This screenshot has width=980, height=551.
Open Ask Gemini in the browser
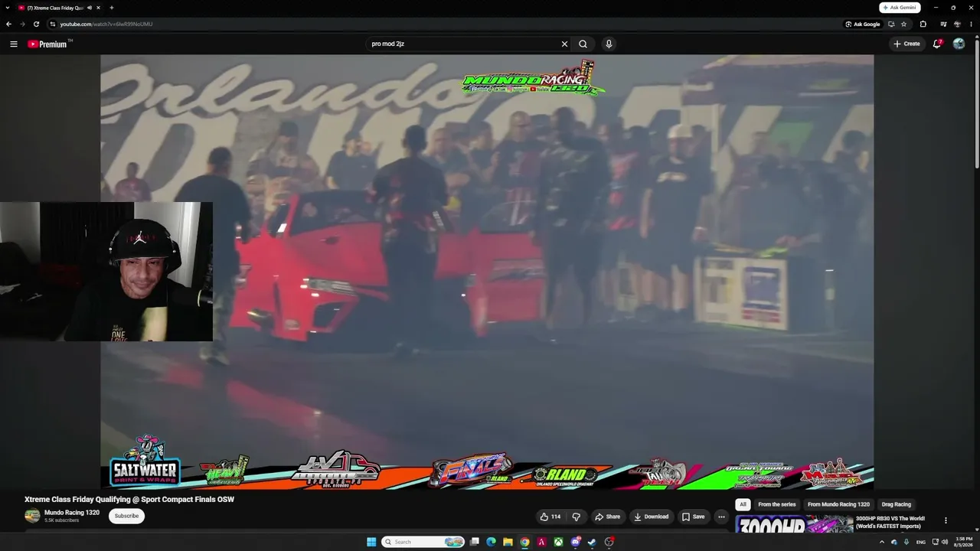click(900, 8)
